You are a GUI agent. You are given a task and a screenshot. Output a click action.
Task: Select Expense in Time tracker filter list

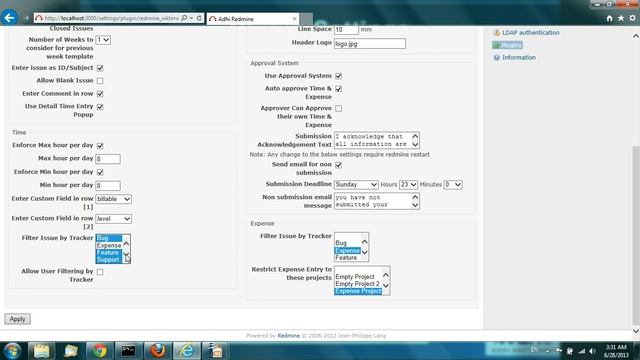coord(109,245)
